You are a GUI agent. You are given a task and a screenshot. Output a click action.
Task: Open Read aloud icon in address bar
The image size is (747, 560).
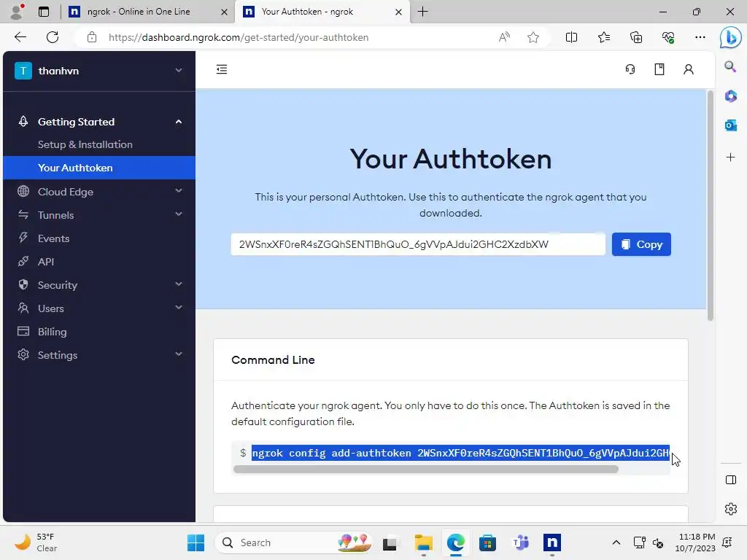click(504, 37)
